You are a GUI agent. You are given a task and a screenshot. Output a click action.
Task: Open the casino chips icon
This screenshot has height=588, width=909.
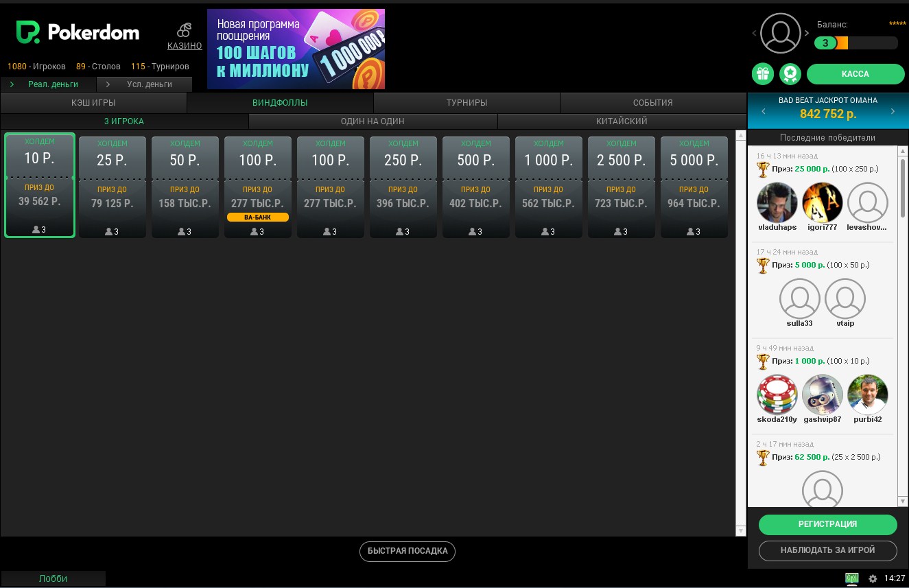click(184, 30)
